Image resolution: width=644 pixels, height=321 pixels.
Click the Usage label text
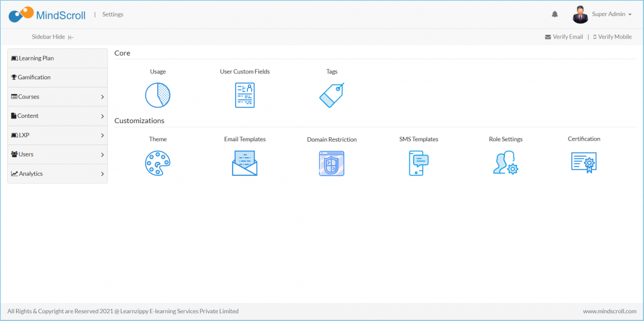coord(158,72)
